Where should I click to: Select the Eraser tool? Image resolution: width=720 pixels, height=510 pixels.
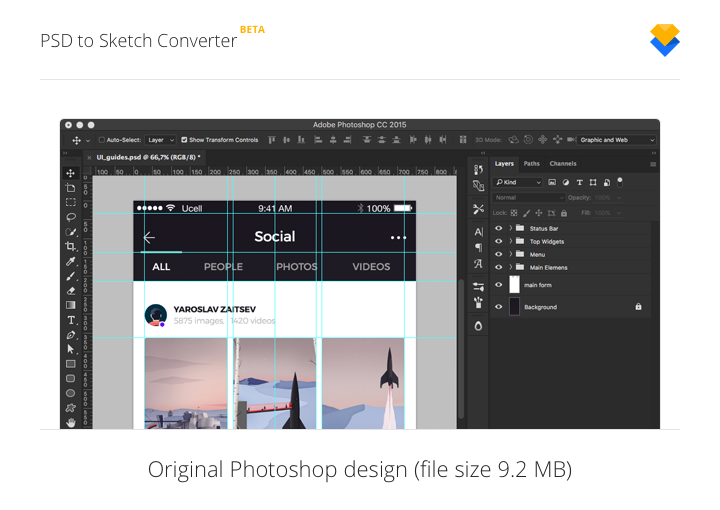pyautogui.click(x=70, y=291)
